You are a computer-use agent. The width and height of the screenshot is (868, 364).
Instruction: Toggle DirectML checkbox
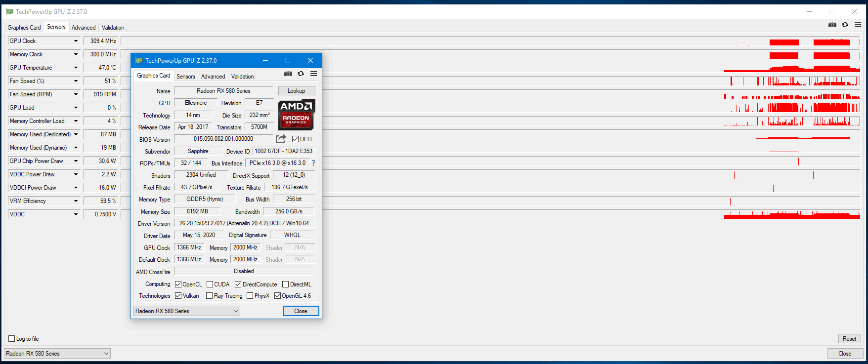point(285,284)
